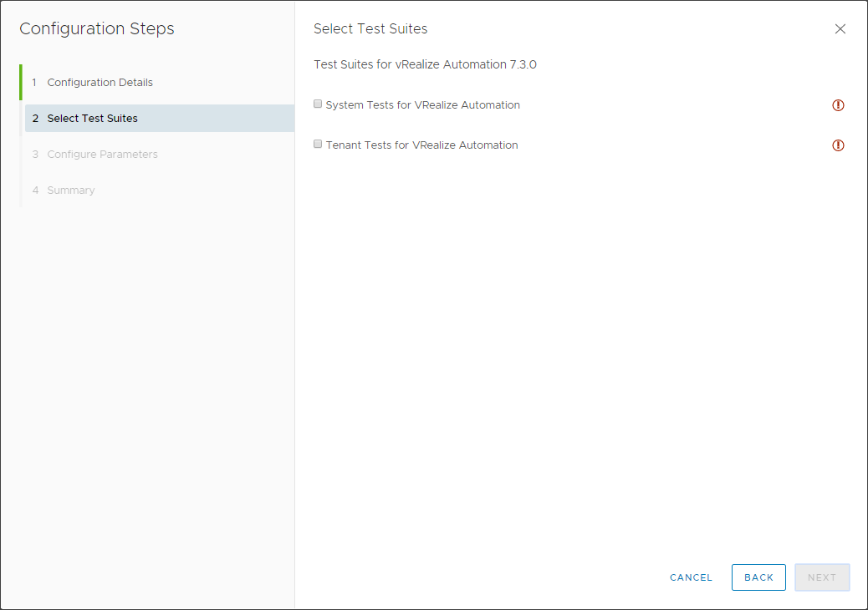Click the Test Suites for vRealize Automation 7.3.0 subtitle

tap(425, 64)
